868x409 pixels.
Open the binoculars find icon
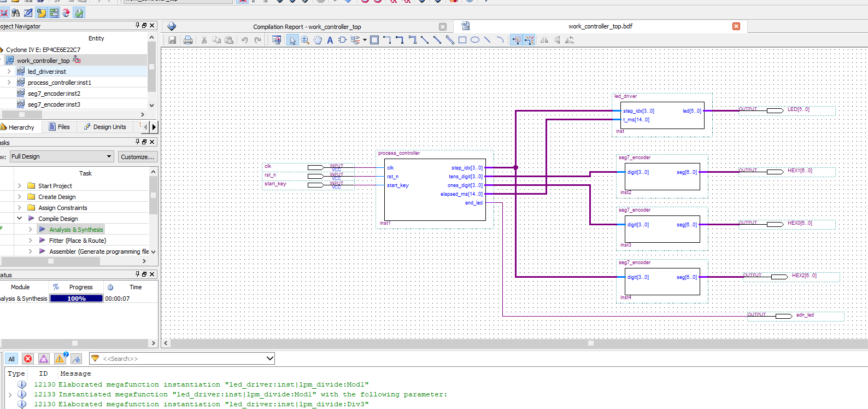[16, 13]
